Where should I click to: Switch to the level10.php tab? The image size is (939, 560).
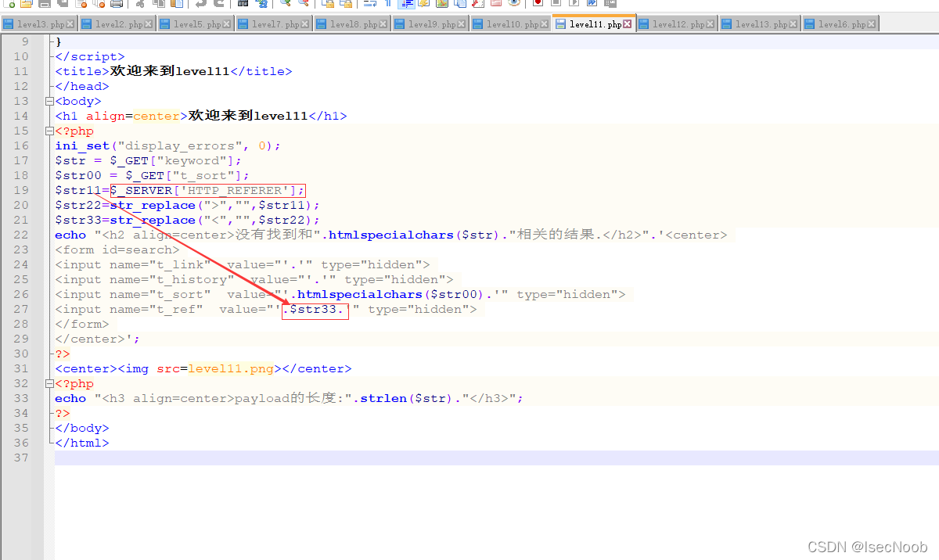(511, 24)
